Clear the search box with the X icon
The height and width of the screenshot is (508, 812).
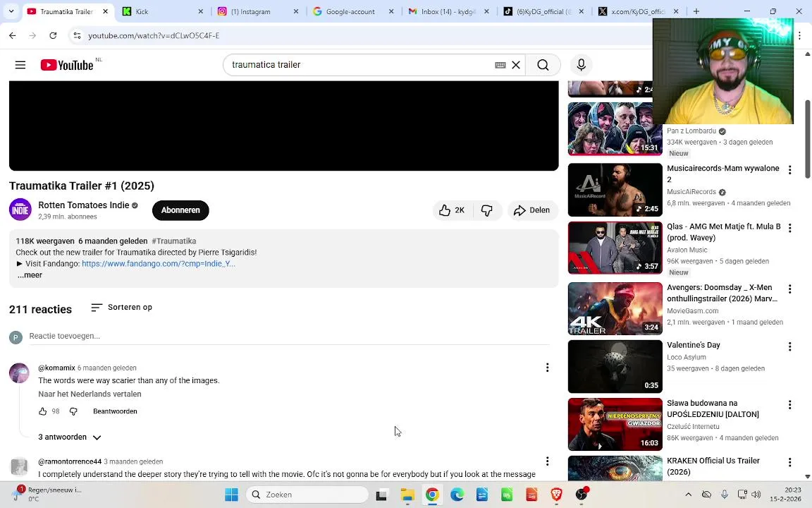[516, 65]
